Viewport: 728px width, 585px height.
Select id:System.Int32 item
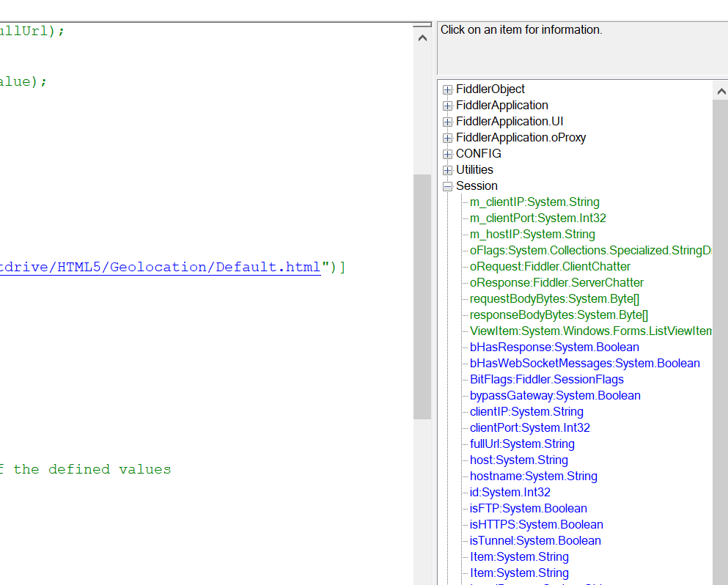click(510, 493)
